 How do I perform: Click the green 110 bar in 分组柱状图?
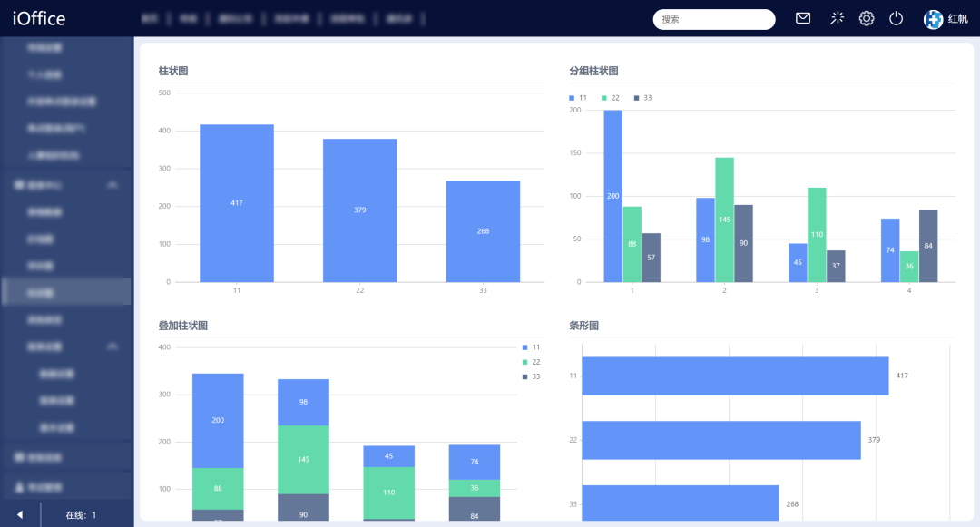(817, 235)
